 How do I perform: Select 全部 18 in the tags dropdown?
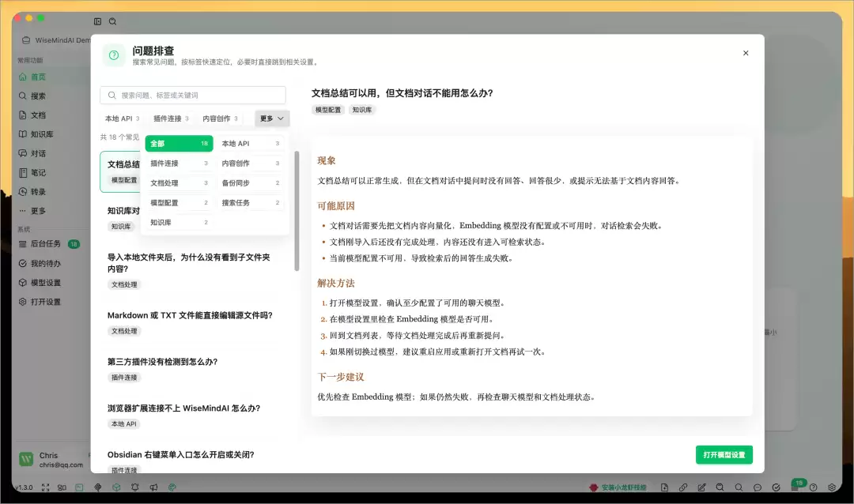pos(179,144)
